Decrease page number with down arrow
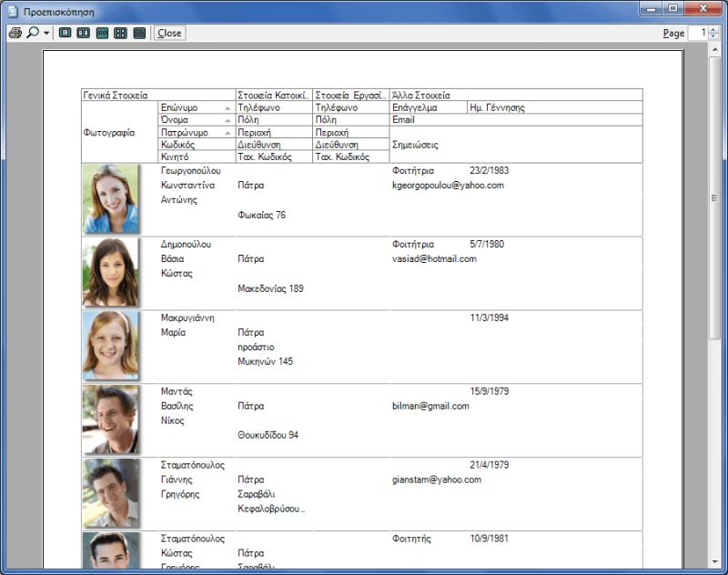 click(712, 36)
